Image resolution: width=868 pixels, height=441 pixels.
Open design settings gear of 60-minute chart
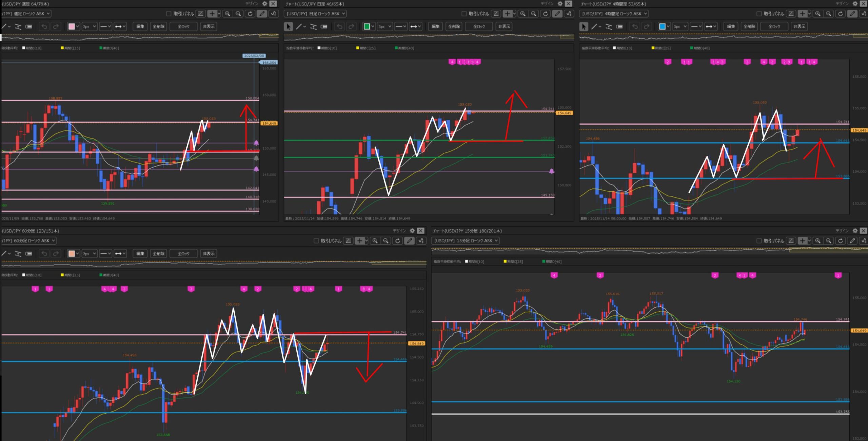pyautogui.click(x=412, y=231)
